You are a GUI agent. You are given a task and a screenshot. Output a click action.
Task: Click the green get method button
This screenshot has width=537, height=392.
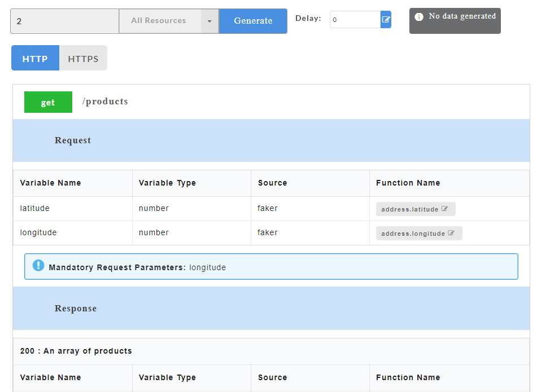coord(48,102)
